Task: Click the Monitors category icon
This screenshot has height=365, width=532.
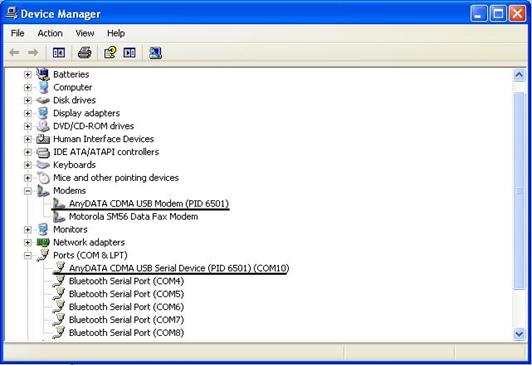Action: point(43,229)
